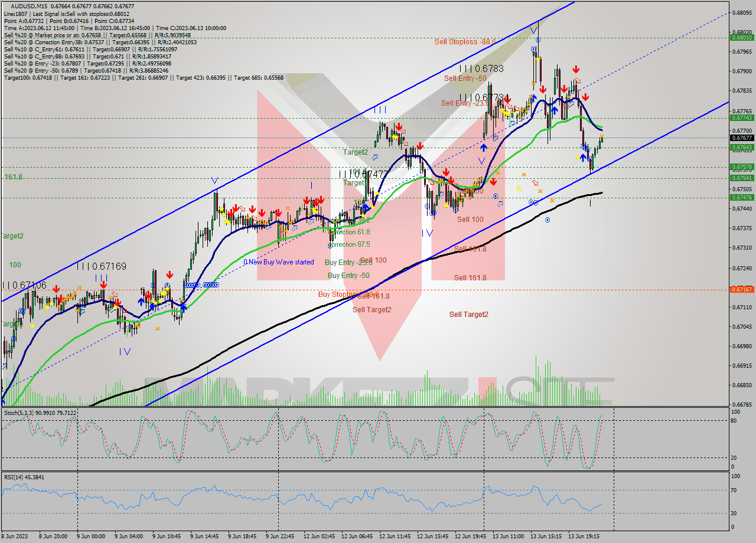The image size is (756, 543).
Task: Click the '12 Jun 15:45' time label
Action: tap(433, 537)
